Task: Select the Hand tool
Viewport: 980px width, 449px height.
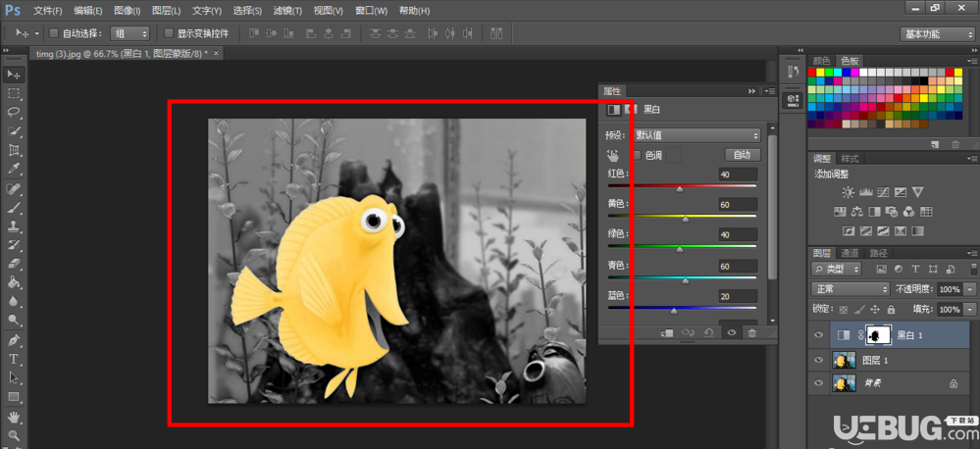Action: (x=13, y=417)
